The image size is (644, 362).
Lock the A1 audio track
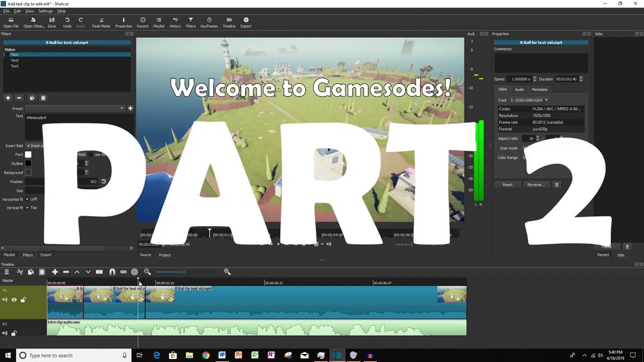click(14, 333)
